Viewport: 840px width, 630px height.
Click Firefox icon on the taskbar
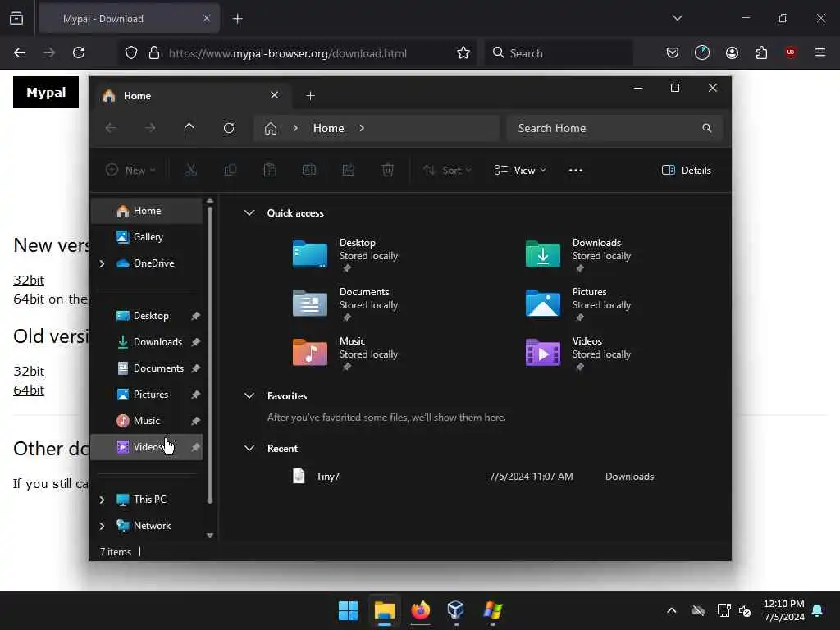tap(421, 610)
